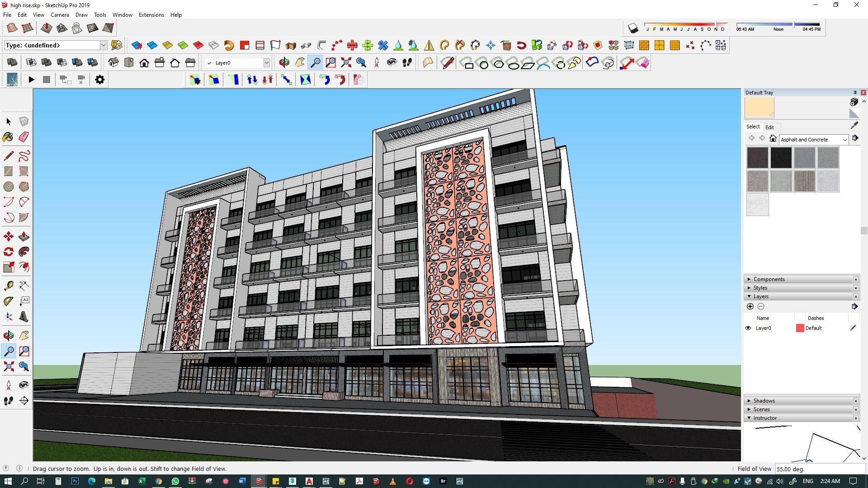Click the sample paint eyedropper in Materials

[x=854, y=126]
